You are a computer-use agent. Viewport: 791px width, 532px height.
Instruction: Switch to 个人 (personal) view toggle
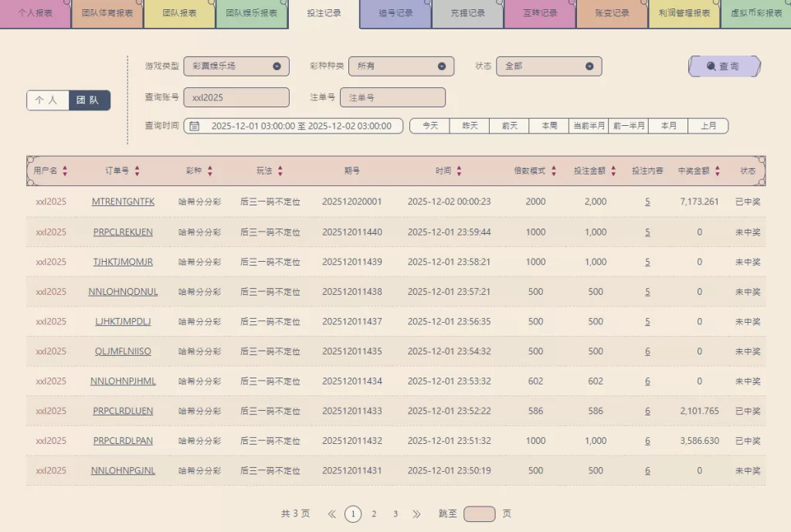47,100
